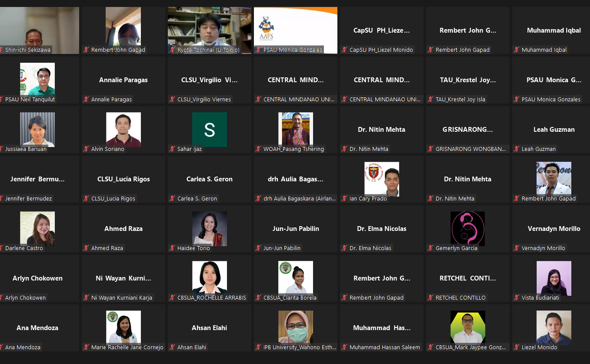Click muted mic icon beside Ian Cary Prado
Screen dimensions: 590x364
[x=345, y=199]
